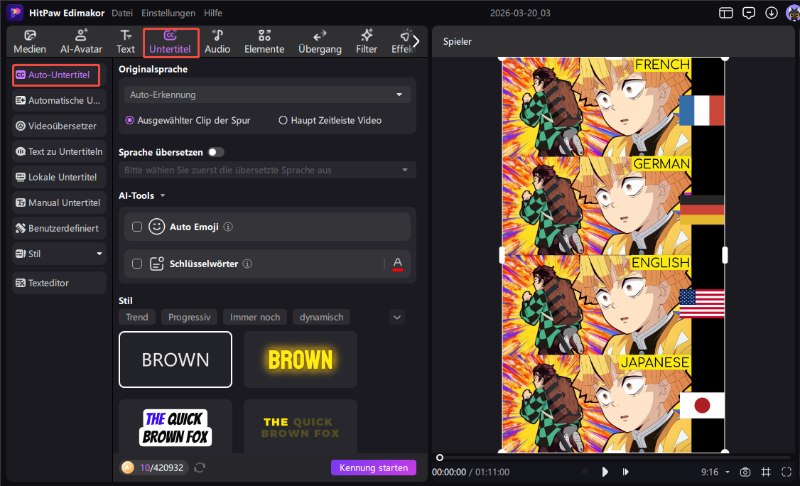Viewport: 800px width, 486px height.
Task: Open the 9:16 aspect ratio dropdown
Action: 716,471
